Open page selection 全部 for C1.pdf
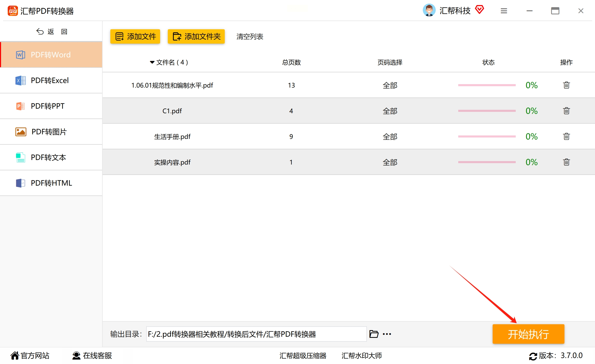Screen dimensions: 595x364 pos(390,111)
